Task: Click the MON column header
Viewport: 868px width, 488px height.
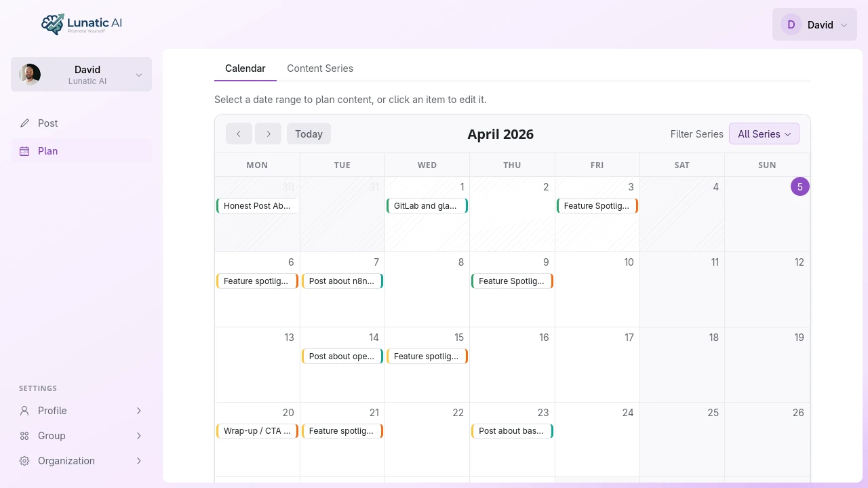Action: (x=257, y=165)
